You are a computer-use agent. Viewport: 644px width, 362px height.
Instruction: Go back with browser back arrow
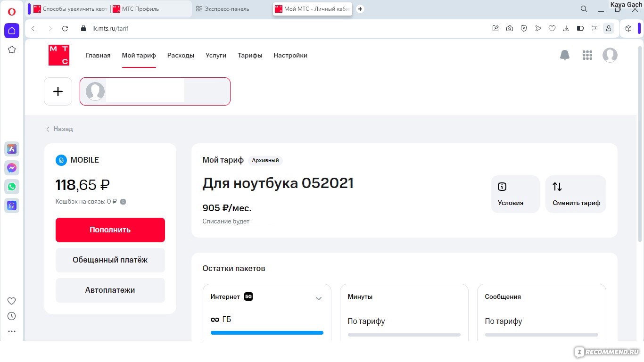pos(33,29)
